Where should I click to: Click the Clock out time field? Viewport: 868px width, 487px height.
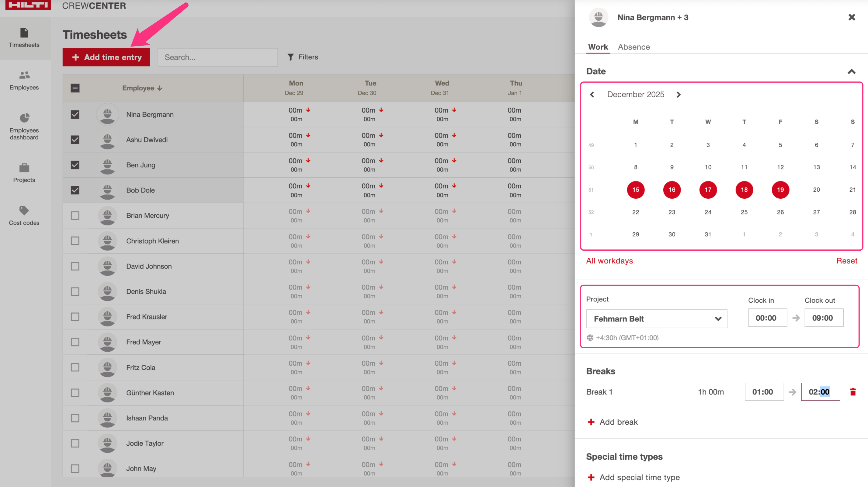(x=824, y=318)
